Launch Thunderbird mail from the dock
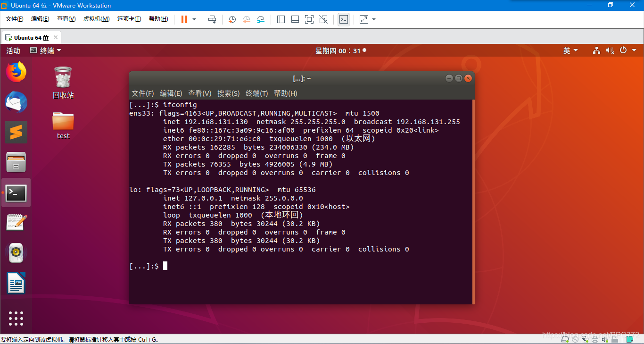This screenshot has width=644, height=344. coord(16,102)
